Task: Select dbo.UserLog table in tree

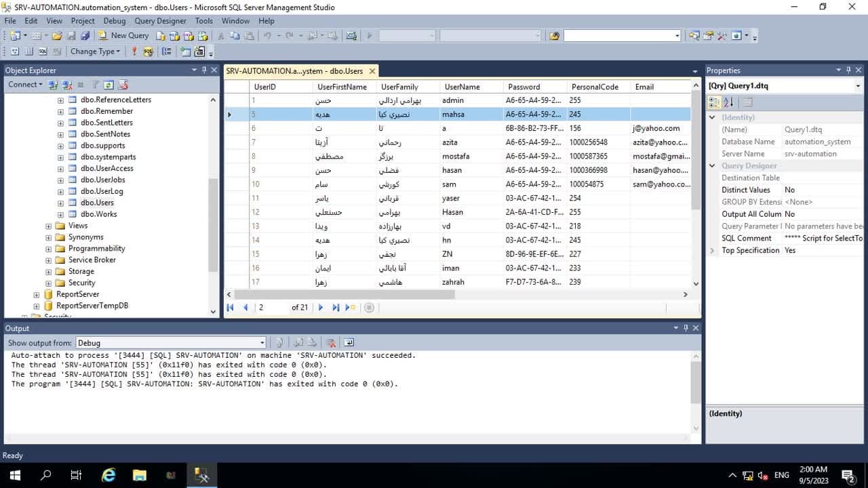Action: (x=101, y=191)
